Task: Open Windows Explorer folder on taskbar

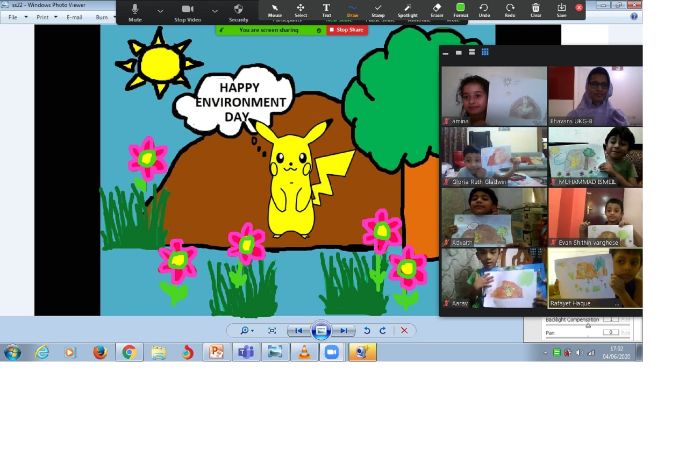Action: pyautogui.click(x=158, y=353)
